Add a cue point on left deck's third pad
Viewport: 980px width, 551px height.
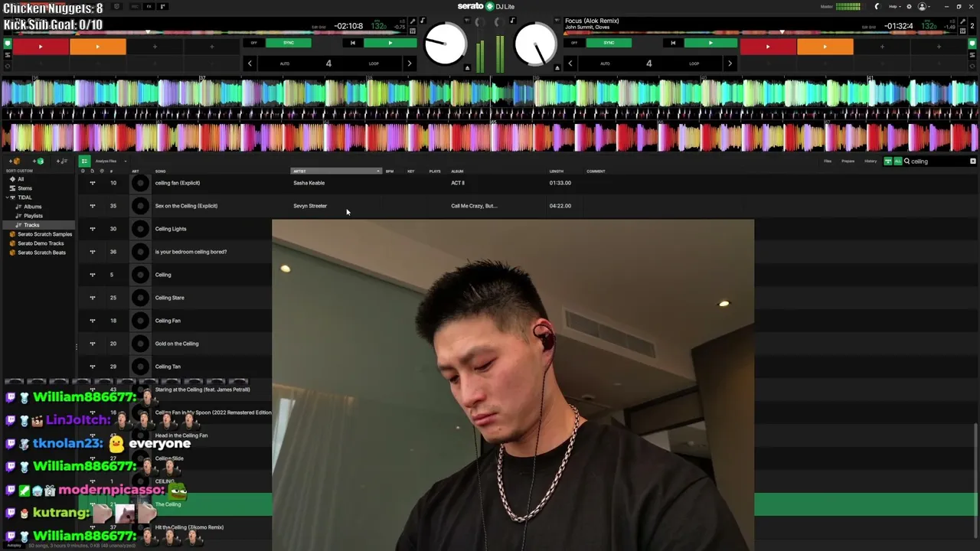tap(155, 47)
